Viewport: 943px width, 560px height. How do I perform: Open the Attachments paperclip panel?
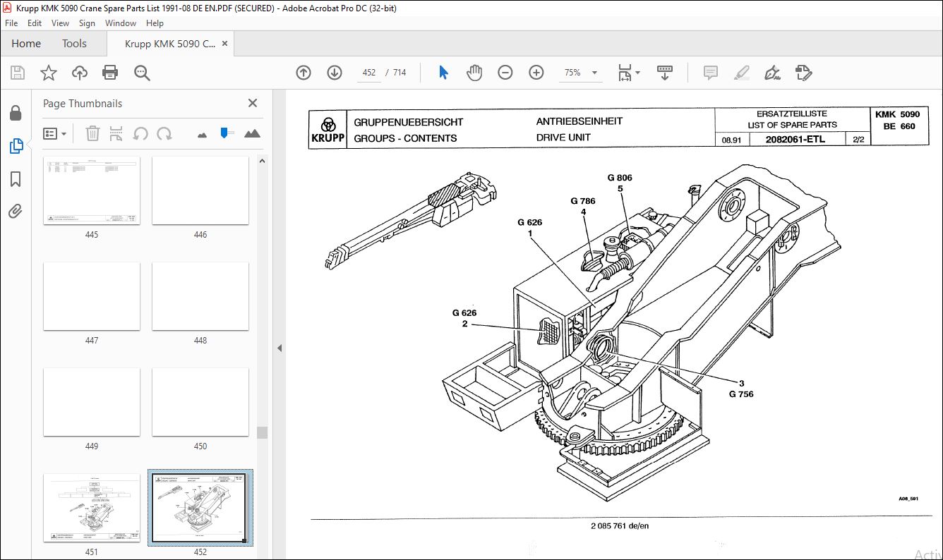point(16,211)
